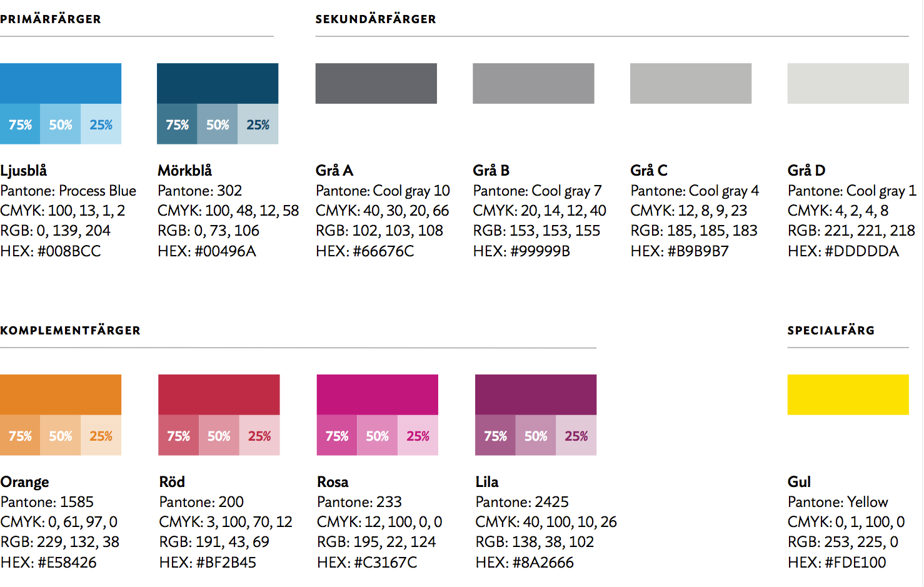Click the Grå D swatch
924x587 pixels.
tap(848, 83)
